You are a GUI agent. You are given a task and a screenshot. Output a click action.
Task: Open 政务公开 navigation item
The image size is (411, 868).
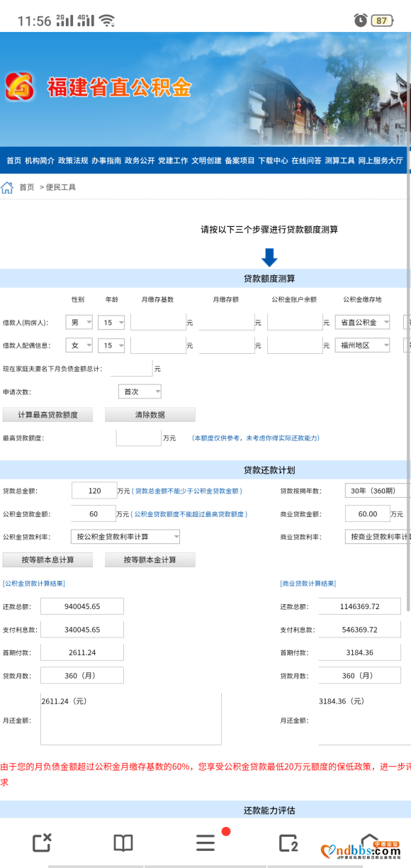click(140, 161)
